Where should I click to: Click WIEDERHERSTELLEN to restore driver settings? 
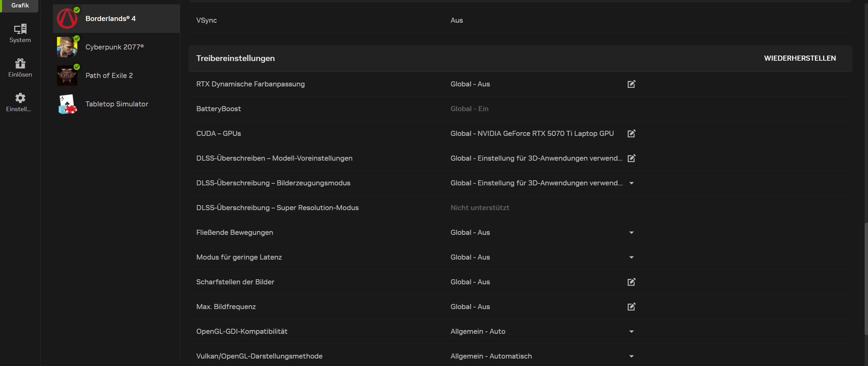click(800, 58)
